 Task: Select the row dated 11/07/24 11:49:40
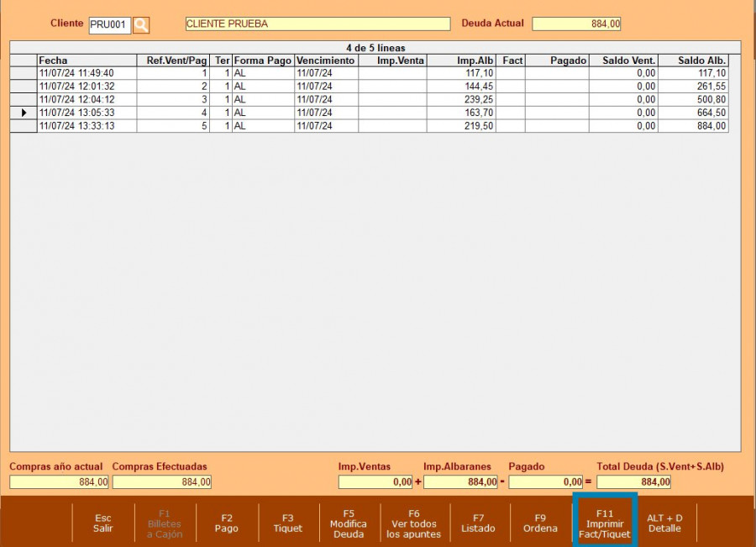87,74
